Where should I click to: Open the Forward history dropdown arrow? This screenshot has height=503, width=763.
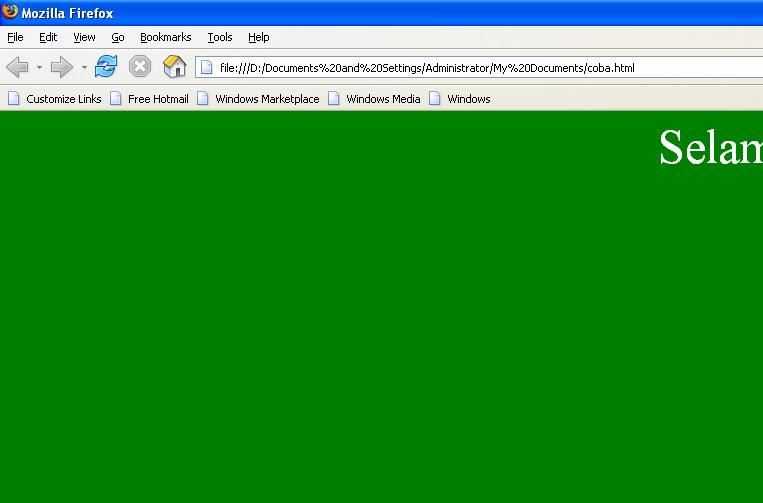pyautogui.click(x=84, y=67)
